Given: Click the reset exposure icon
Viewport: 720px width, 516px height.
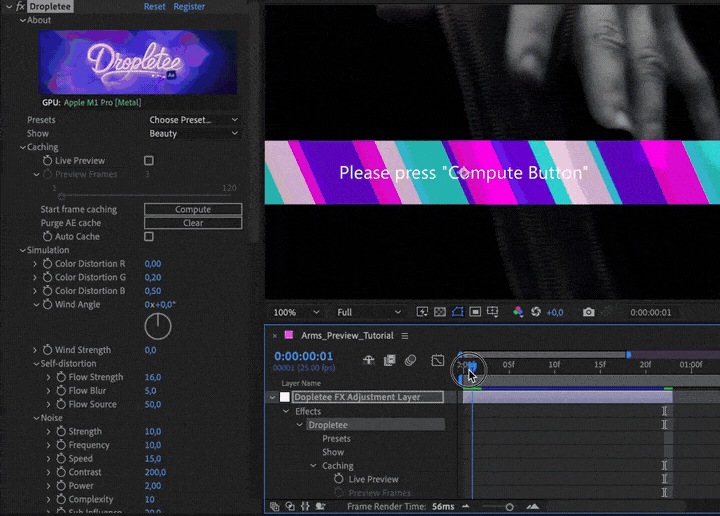Looking at the screenshot, I should pos(535,313).
